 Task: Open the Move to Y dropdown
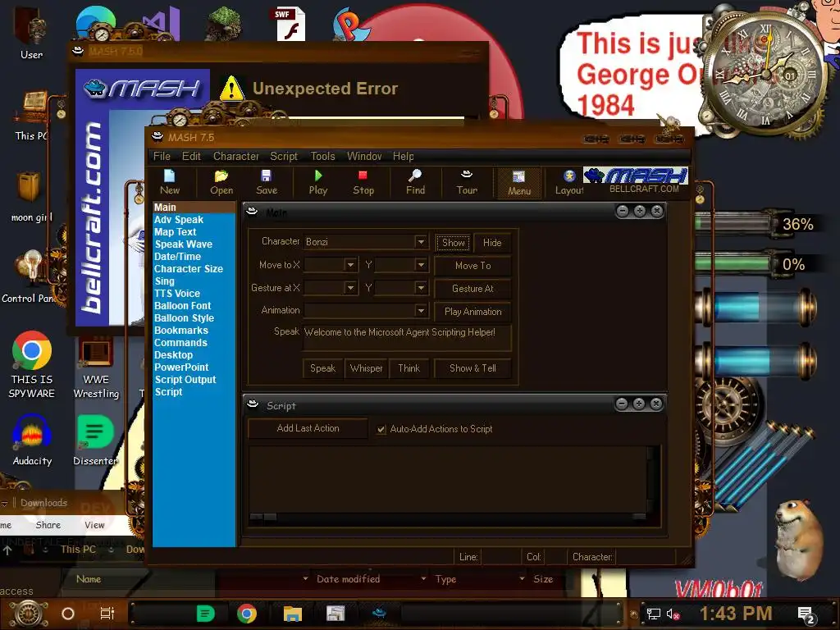421,265
